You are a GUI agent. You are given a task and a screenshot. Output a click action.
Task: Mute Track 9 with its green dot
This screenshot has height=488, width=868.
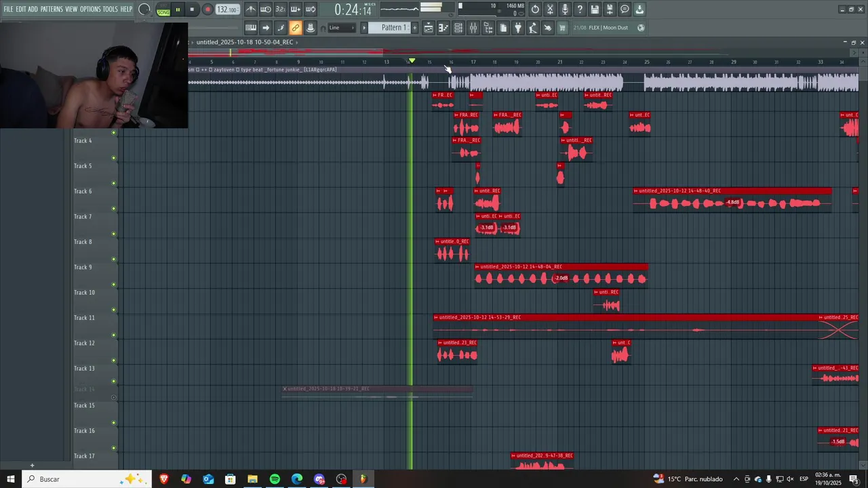[114, 285]
